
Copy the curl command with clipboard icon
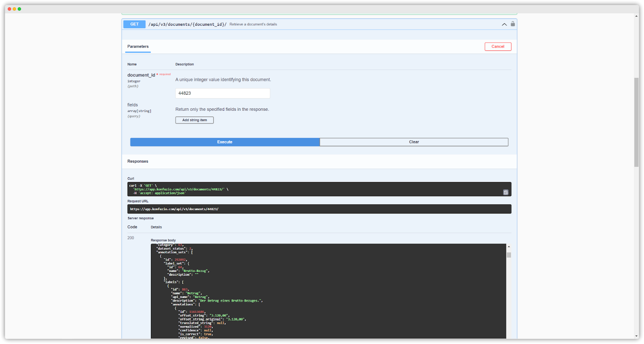pos(506,192)
